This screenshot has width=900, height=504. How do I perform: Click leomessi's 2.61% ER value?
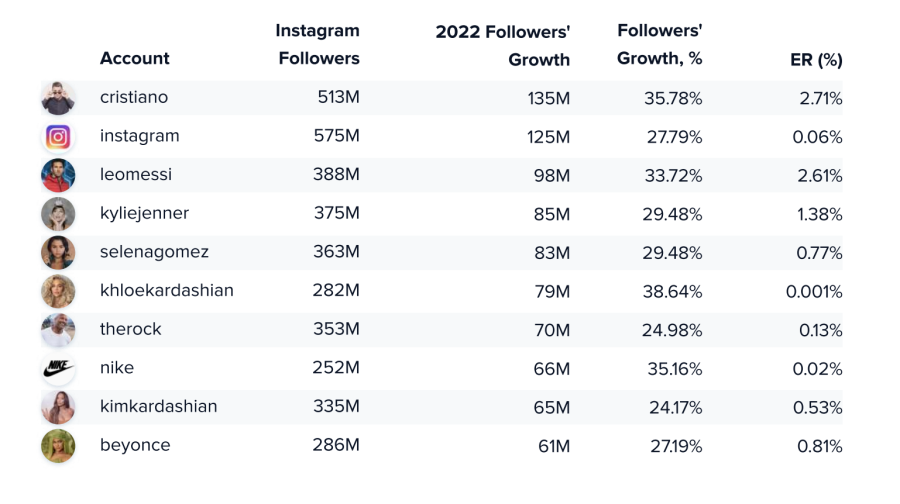pyautogui.click(x=820, y=176)
